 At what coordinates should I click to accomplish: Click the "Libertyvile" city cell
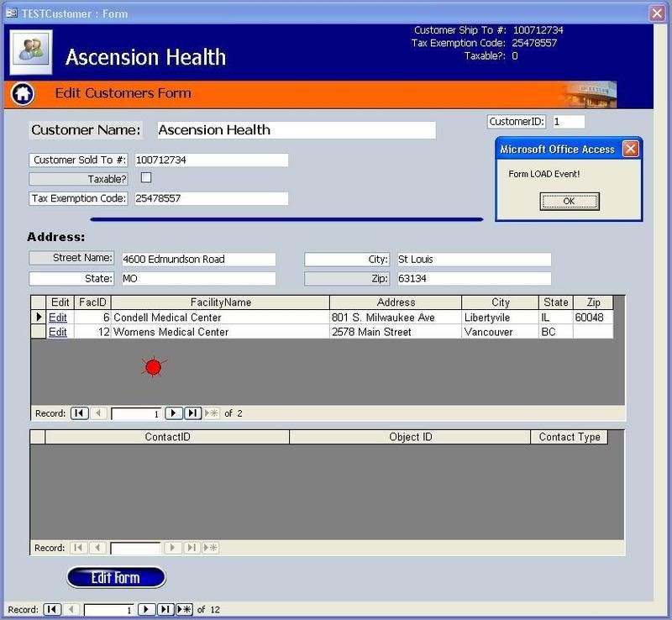(x=500, y=318)
